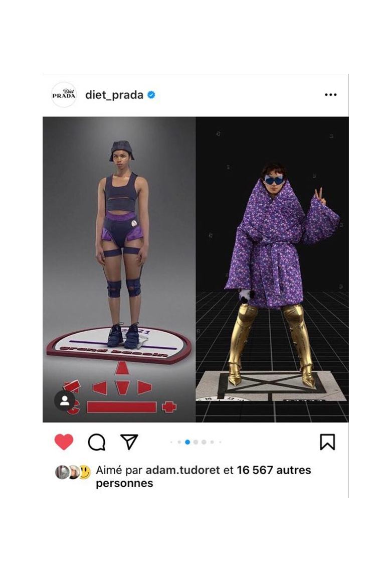
Task: View tagged people icon on photo
Action: (65, 400)
